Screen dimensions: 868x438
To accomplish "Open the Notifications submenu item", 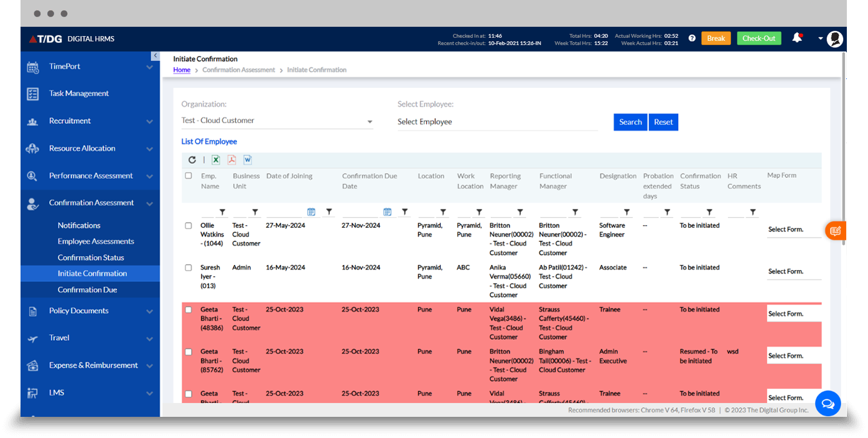I will pos(79,226).
